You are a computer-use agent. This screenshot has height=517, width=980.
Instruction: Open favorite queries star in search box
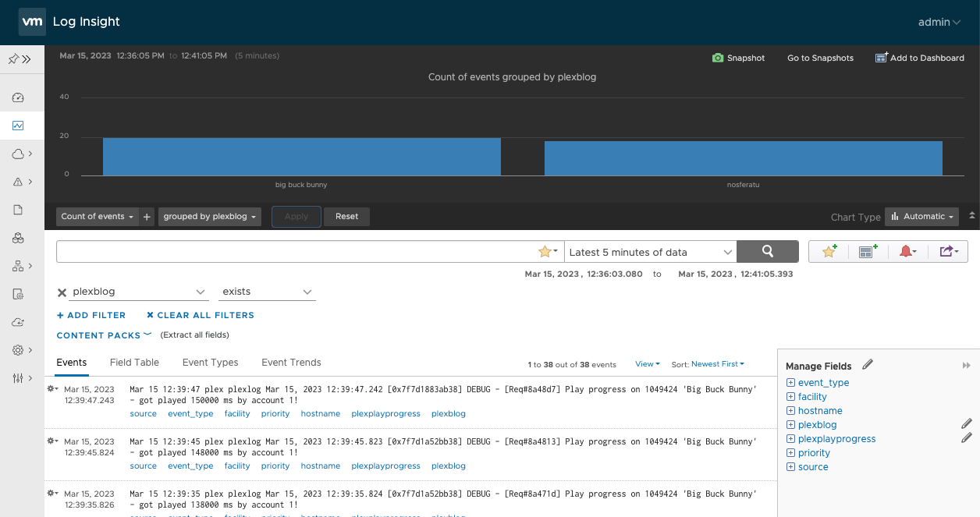548,252
